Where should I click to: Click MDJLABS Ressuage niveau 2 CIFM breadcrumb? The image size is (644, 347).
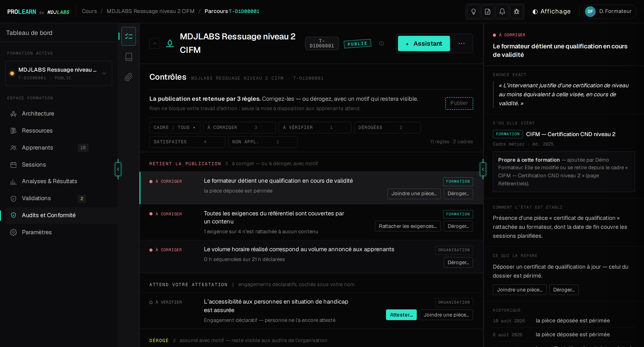point(150,11)
